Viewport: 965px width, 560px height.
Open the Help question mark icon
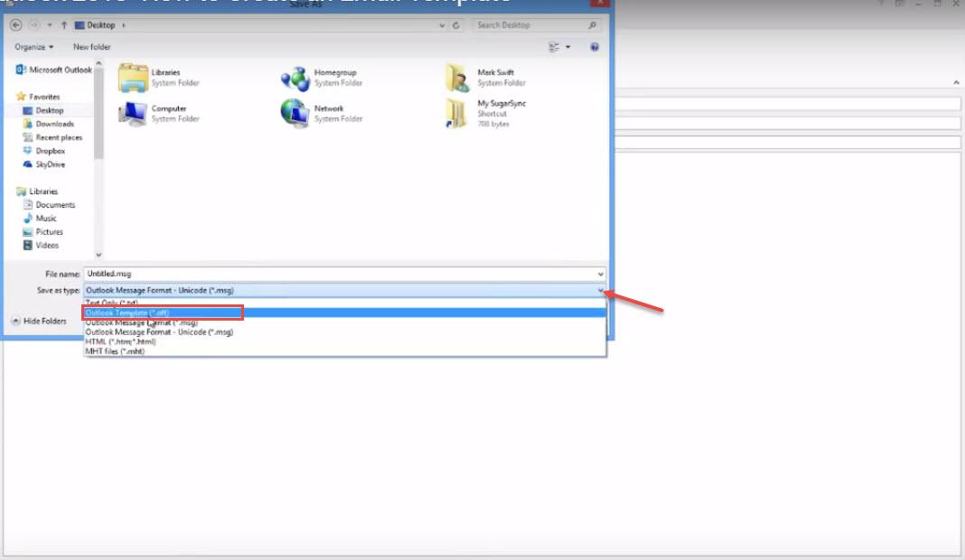(595, 47)
